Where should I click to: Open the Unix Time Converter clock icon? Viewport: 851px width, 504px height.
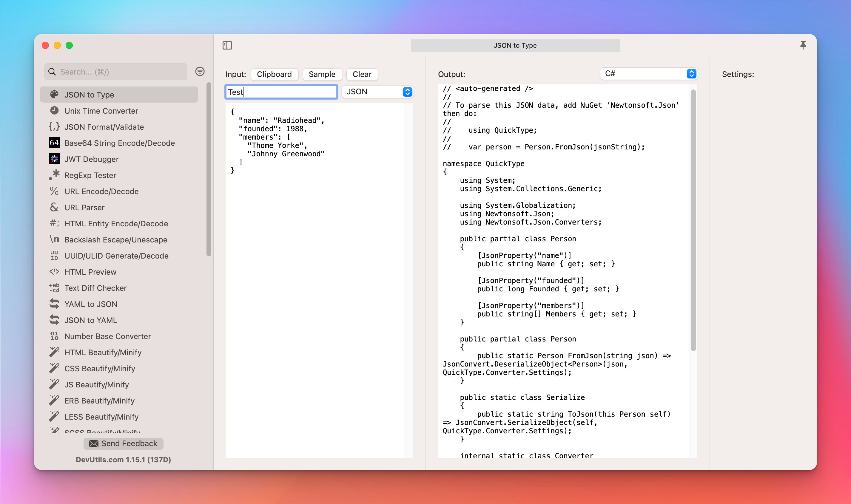[x=54, y=111]
